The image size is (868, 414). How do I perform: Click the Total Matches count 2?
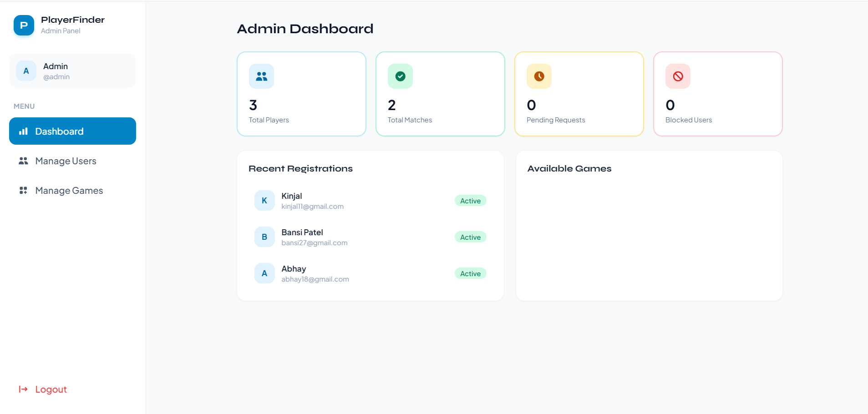(392, 105)
